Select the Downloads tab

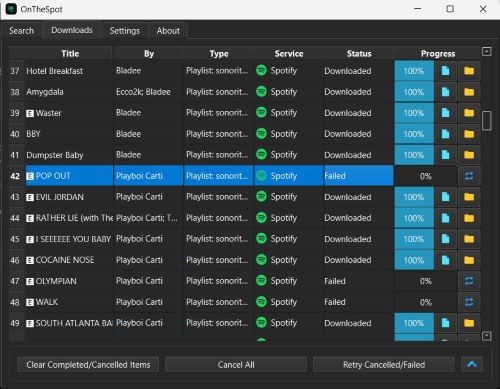click(72, 30)
